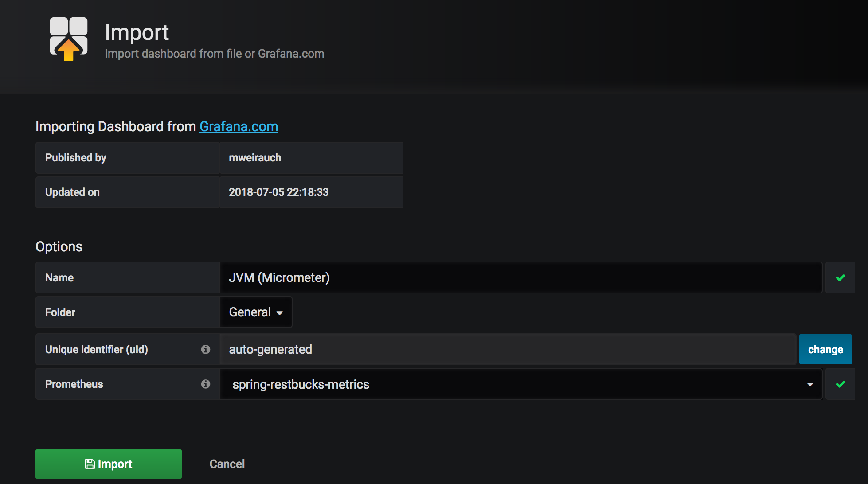Click the green Import button
The height and width of the screenshot is (484, 868).
click(108, 464)
